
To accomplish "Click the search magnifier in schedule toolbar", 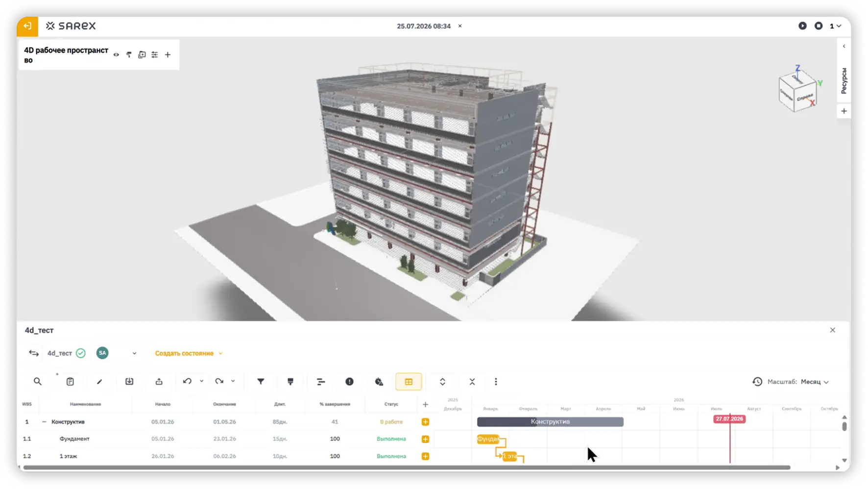I will click(x=38, y=382).
